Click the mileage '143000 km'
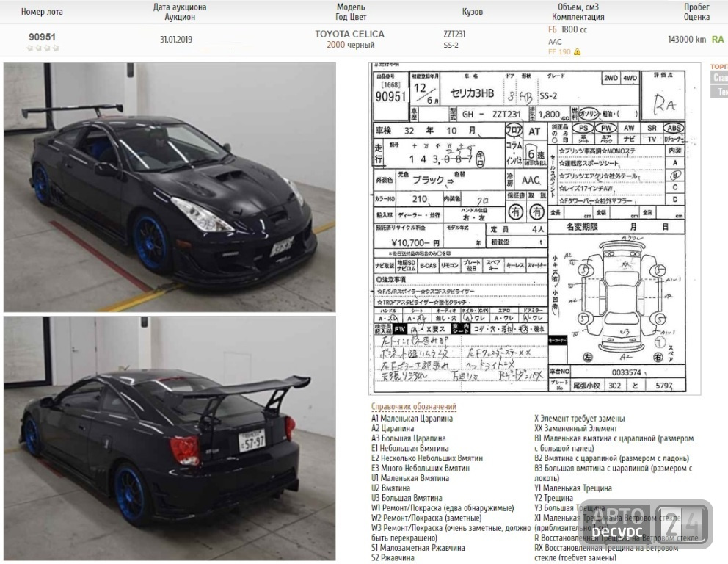728x564 pixels. click(687, 40)
